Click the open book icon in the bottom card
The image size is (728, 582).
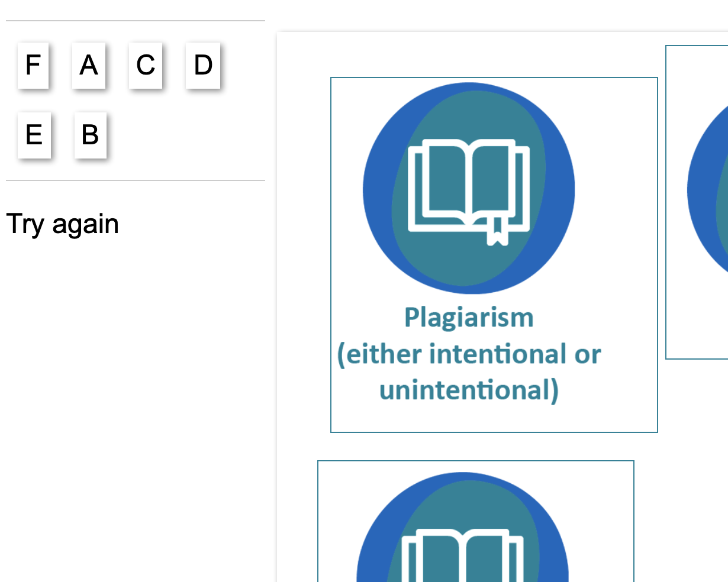pos(462,555)
